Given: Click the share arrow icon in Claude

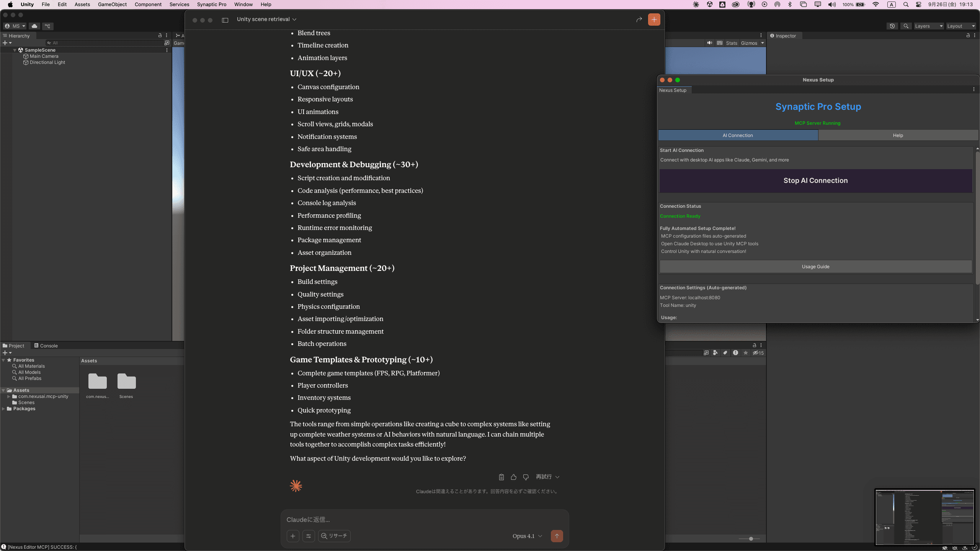Looking at the screenshot, I should click(x=639, y=20).
